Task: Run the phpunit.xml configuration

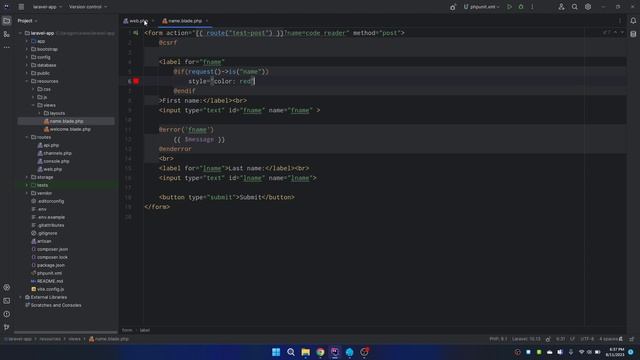Action: point(509,7)
